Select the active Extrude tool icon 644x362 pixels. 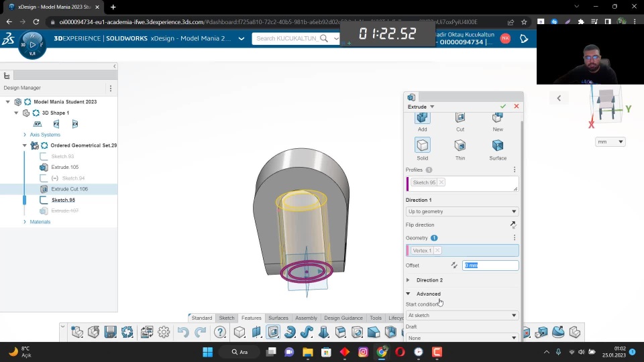point(273,332)
